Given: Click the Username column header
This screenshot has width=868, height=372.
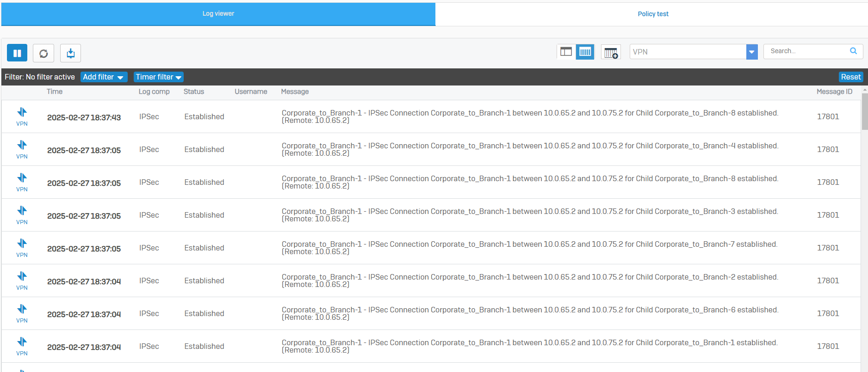Looking at the screenshot, I should [x=251, y=91].
